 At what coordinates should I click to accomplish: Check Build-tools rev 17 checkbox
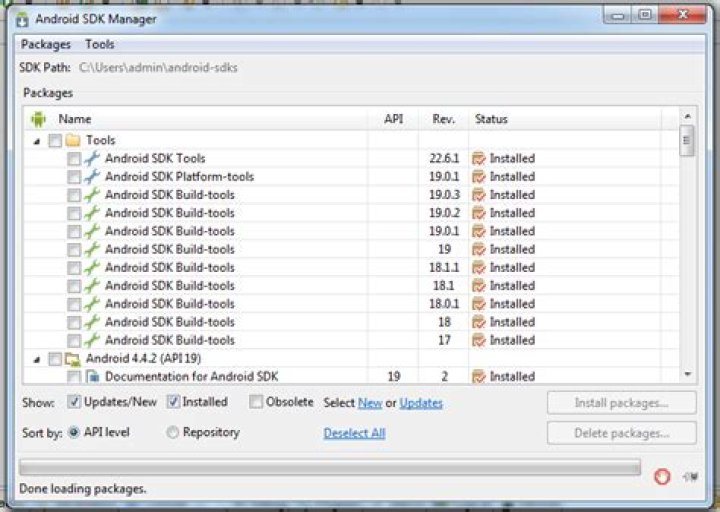[73, 341]
